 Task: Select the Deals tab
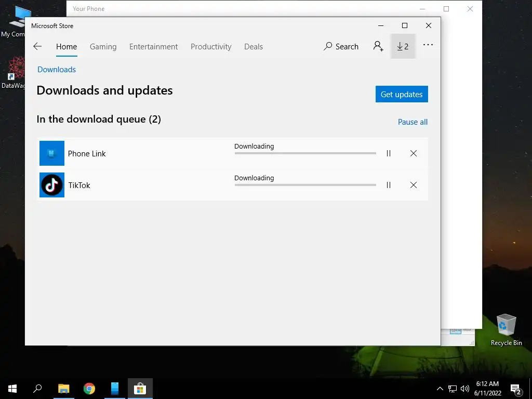[x=254, y=46]
